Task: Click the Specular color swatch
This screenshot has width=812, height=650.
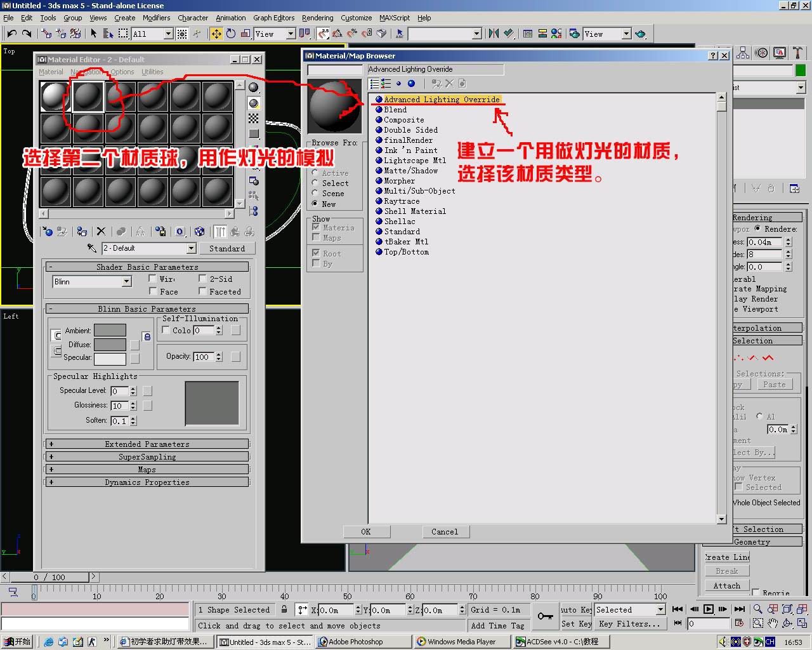Action: point(110,358)
